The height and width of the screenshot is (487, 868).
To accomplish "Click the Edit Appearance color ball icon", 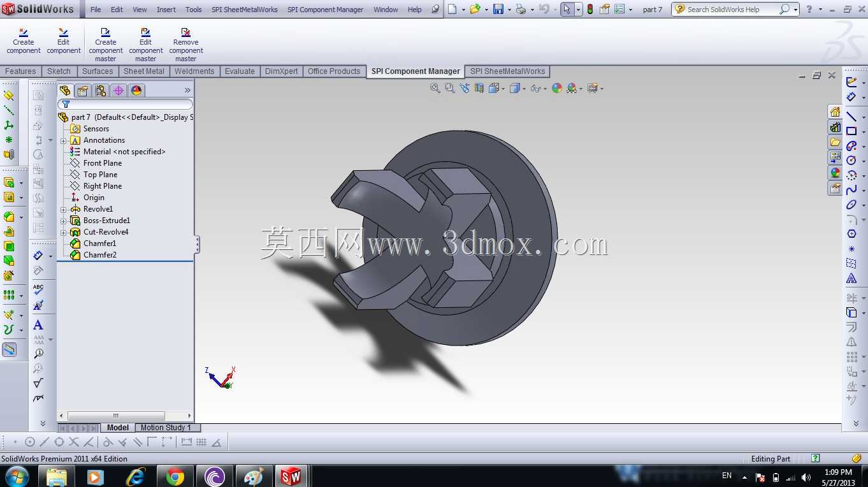I will tap(557, 88).
